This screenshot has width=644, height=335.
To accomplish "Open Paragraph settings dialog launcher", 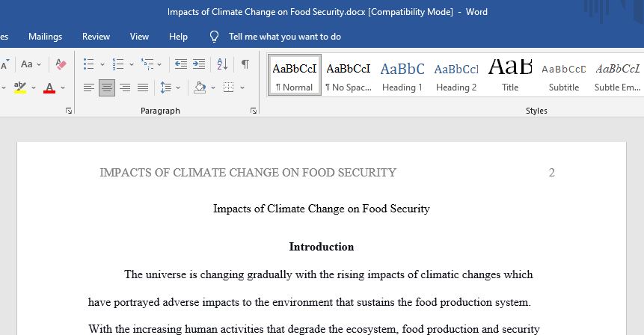I will [254, 111].
